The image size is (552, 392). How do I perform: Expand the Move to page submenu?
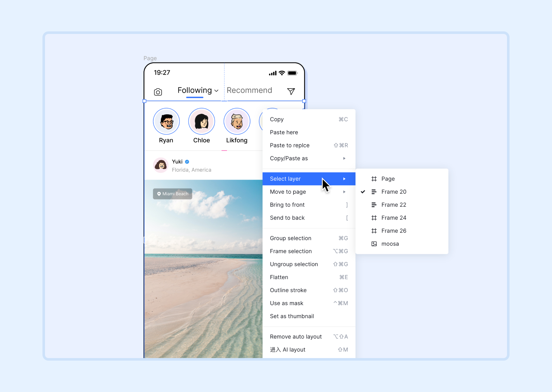click(x=309, y=191)
